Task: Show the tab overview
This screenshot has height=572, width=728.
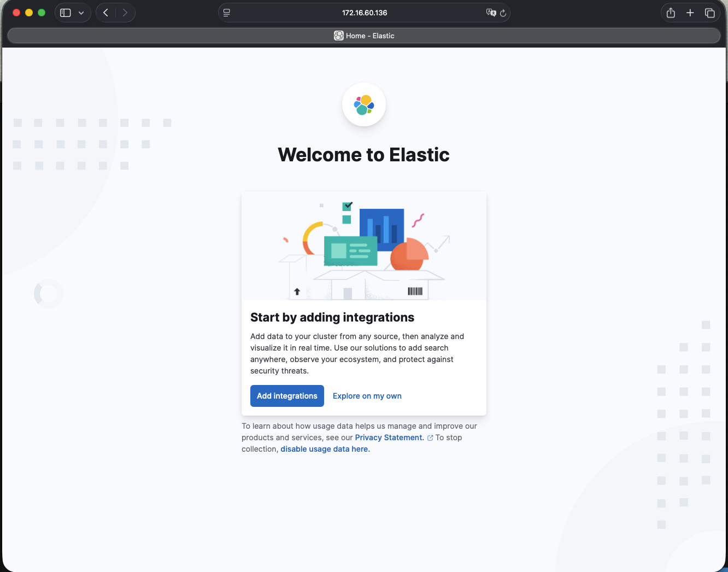Action: coord(710,13)
